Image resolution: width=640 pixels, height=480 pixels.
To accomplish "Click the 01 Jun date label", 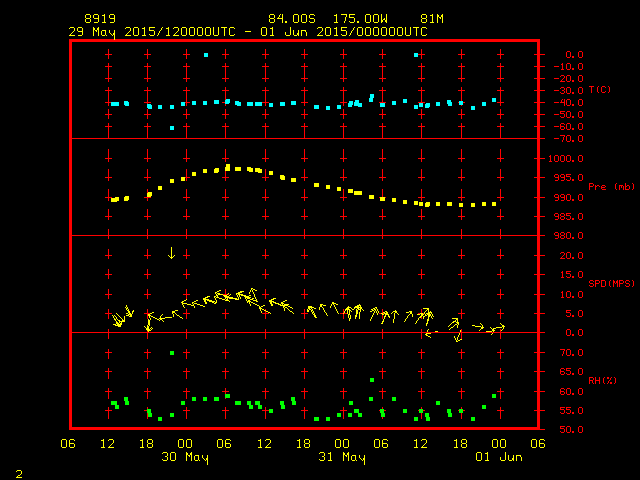I will [x=499, y=457].
